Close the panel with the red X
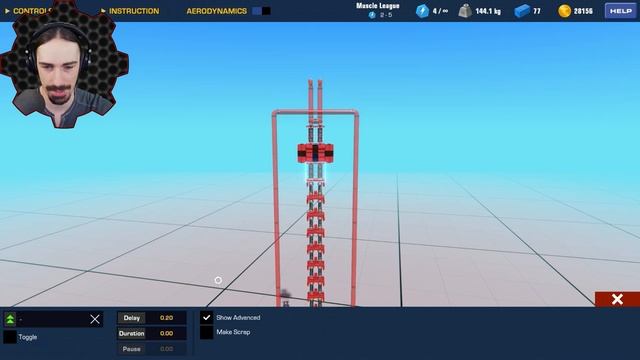 coord(617,299)
